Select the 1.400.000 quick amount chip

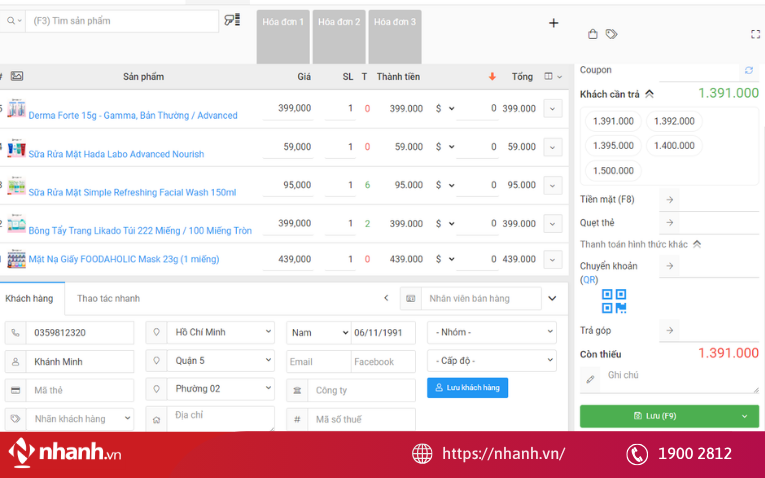tap(673, 146)
